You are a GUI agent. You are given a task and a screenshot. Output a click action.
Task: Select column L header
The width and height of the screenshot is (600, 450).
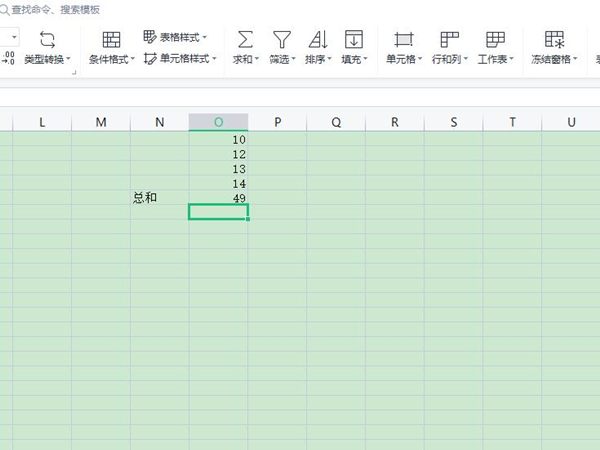click(x=41, y=122)
